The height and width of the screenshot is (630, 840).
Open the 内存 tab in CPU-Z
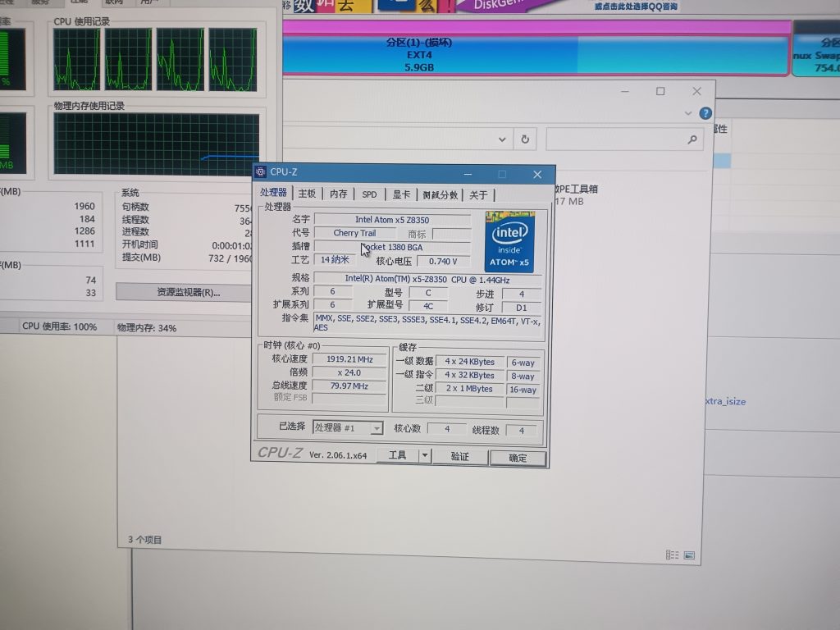[339, 194]
